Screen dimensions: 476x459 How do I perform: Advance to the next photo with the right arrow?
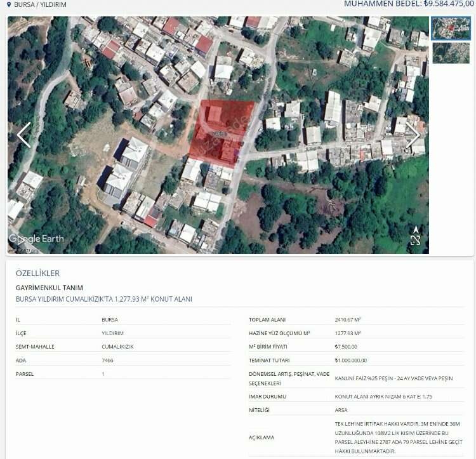413,135
